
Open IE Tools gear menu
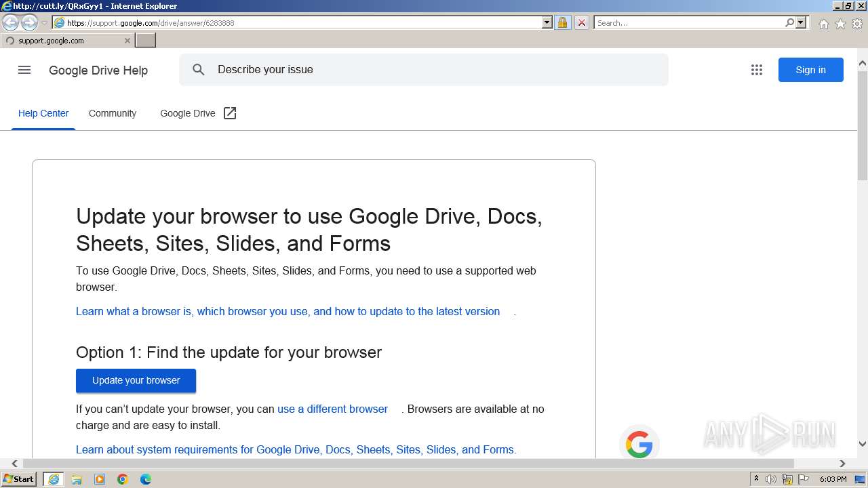pos(857,24)
